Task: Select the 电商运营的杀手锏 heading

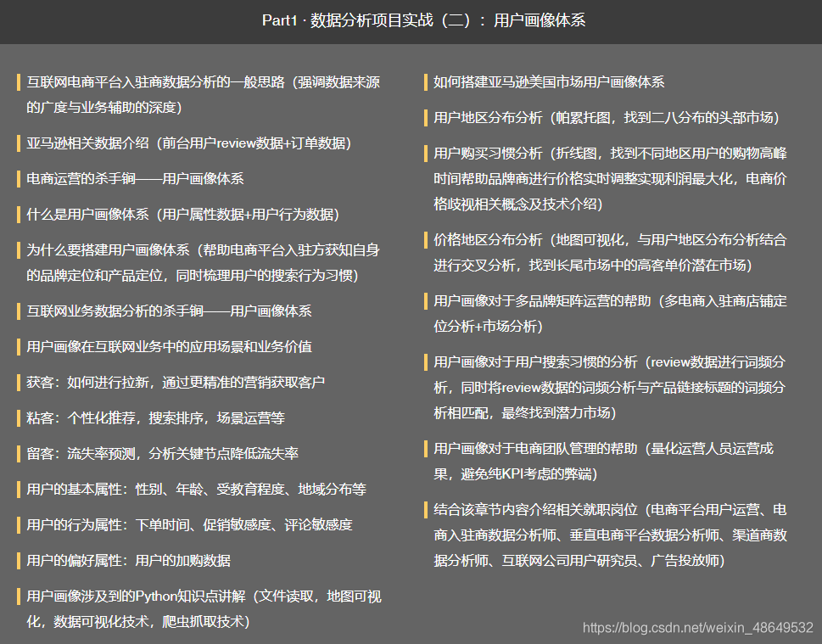Action: tap(136, 179)
